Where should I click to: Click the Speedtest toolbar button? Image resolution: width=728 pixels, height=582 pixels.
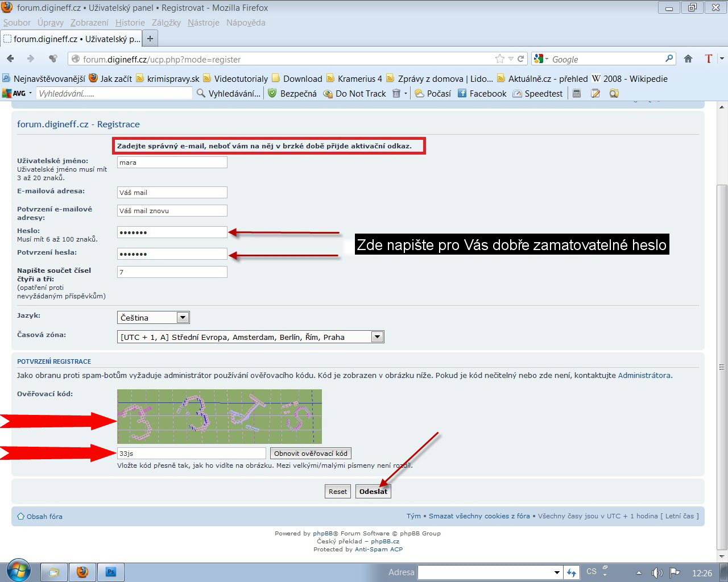(537, 93)
